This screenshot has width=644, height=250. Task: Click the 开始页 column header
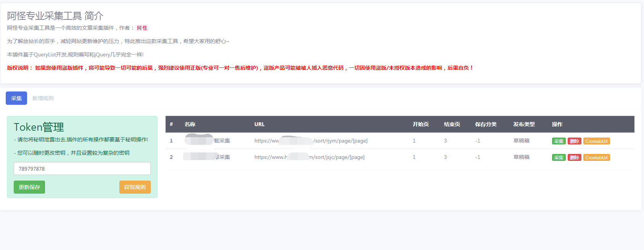coord(420,124)
